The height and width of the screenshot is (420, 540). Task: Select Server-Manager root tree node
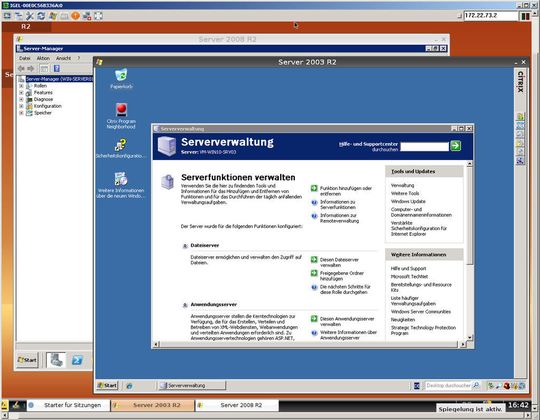(x=58, y=79)
